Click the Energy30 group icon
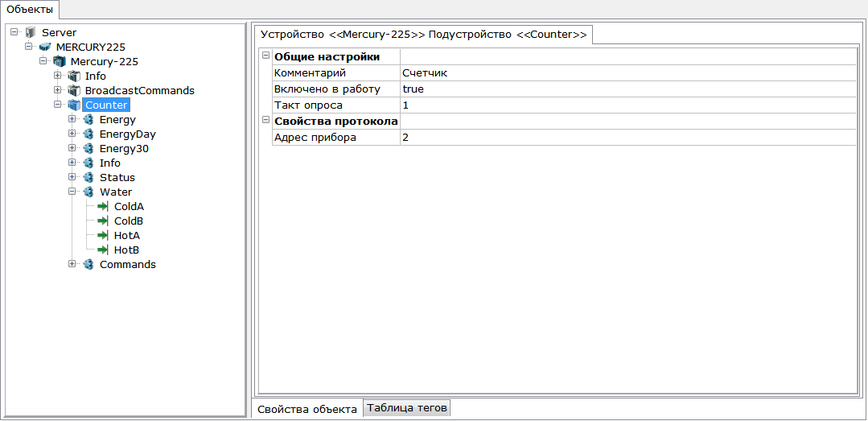The height and width of the screenshot is (421, 868). (88, 148)
